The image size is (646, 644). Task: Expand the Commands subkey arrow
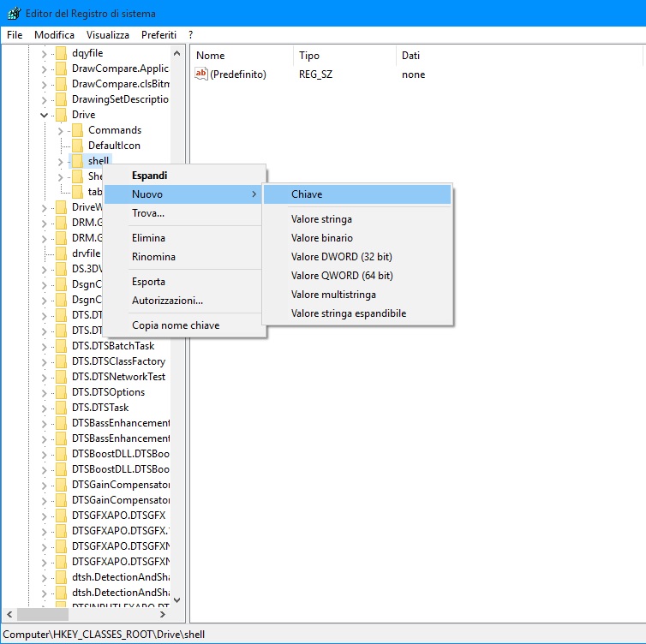tap(60, 130)
